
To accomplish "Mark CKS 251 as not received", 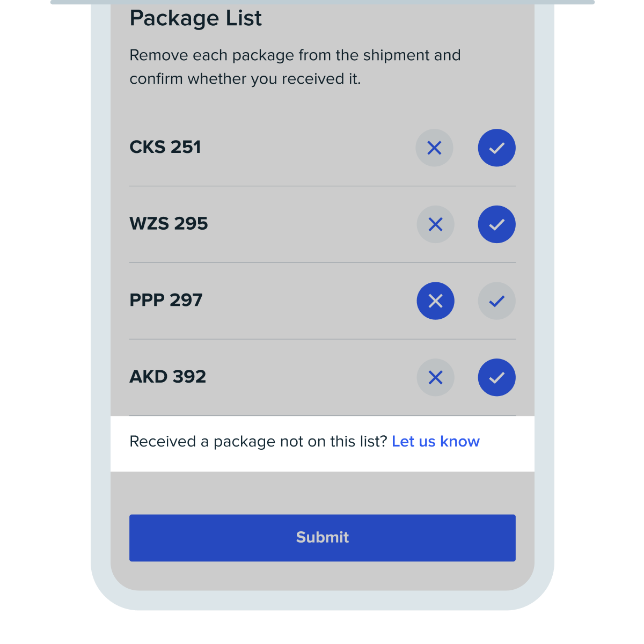I will click(x=435, y=148).
